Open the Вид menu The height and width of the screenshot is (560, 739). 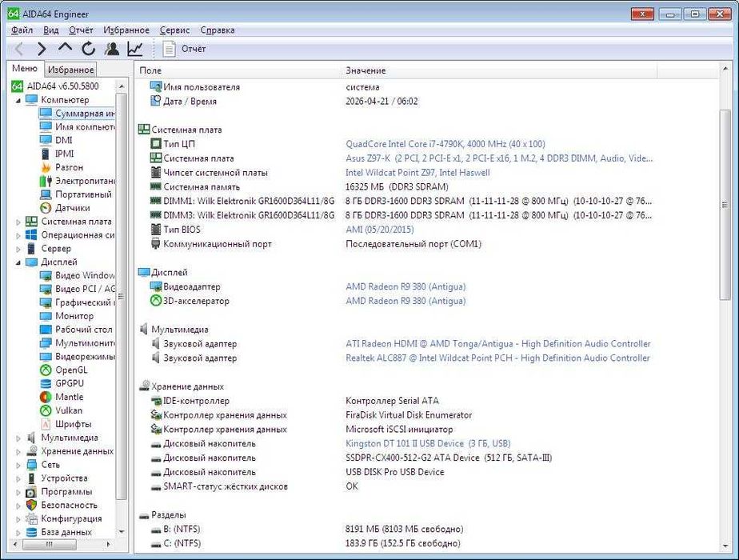(51, 30)
